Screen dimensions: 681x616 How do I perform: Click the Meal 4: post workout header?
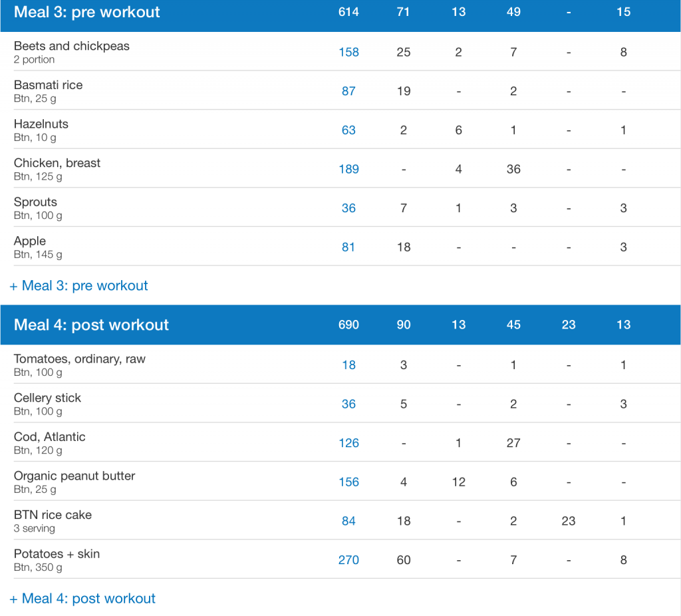click(x=92, y=325)
